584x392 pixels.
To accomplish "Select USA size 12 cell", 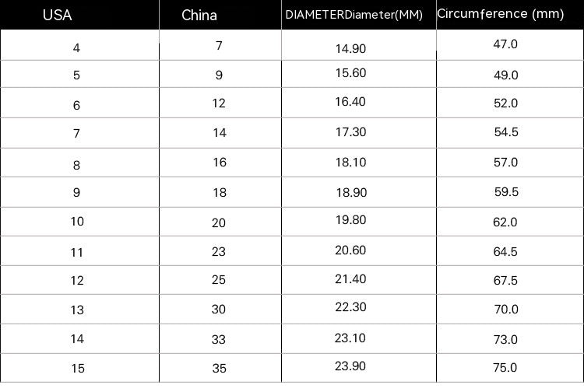I will [x=77, y=280].
